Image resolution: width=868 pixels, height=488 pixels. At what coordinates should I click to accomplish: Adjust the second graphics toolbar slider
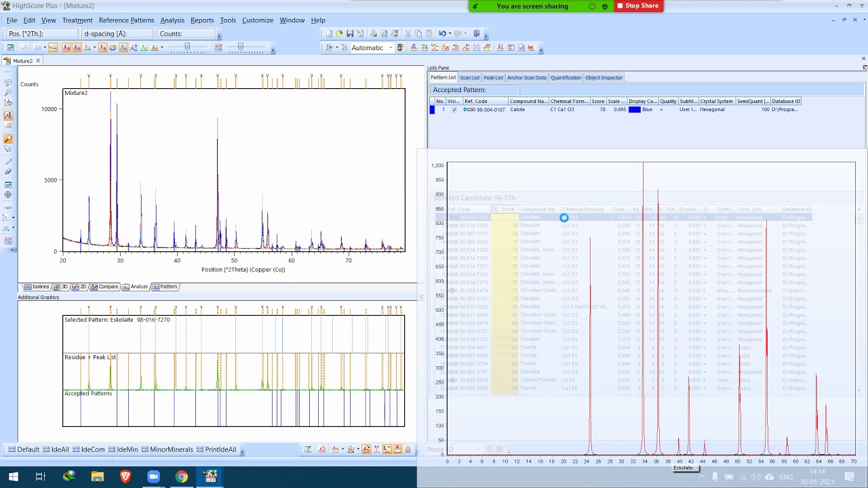(240, 47)
